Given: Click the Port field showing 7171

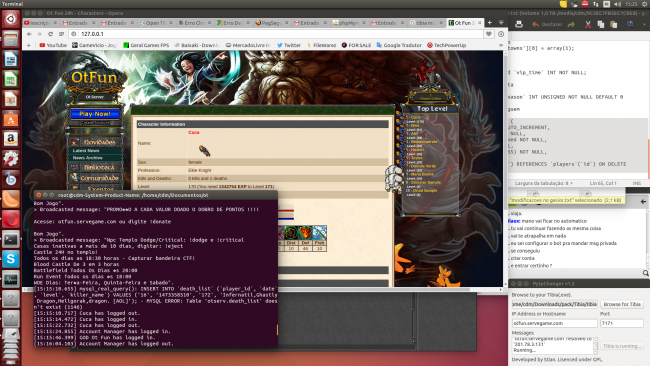Looking at the screenshot, I should (621, 323).
